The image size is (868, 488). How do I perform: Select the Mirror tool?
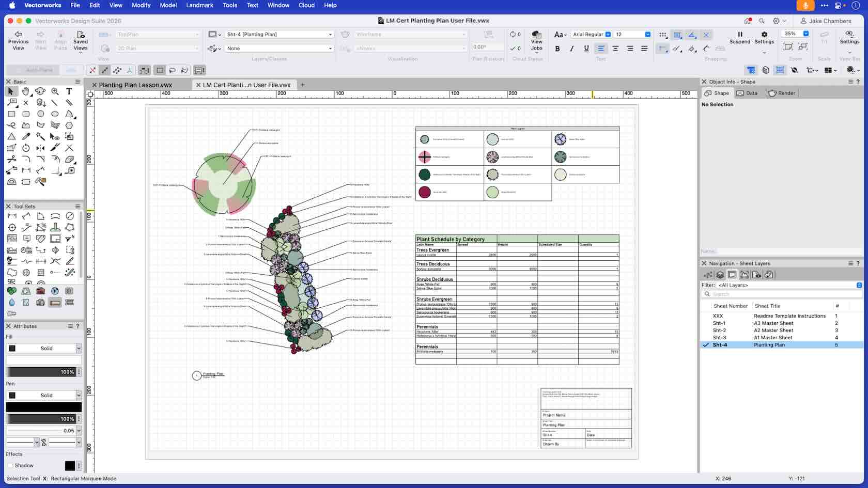click(x=40, y=148)
